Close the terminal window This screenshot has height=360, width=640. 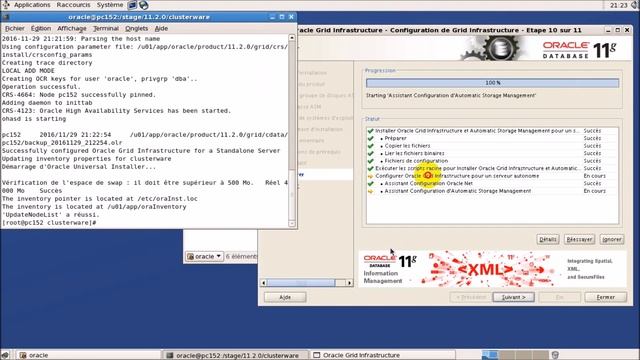click(x=291, y=17)
